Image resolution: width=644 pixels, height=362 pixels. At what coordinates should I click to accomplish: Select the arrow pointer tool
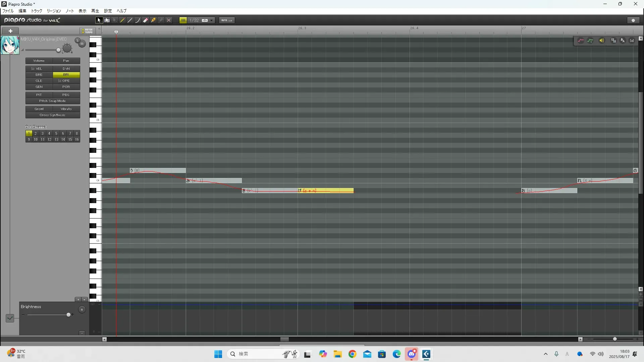point(99,20)
